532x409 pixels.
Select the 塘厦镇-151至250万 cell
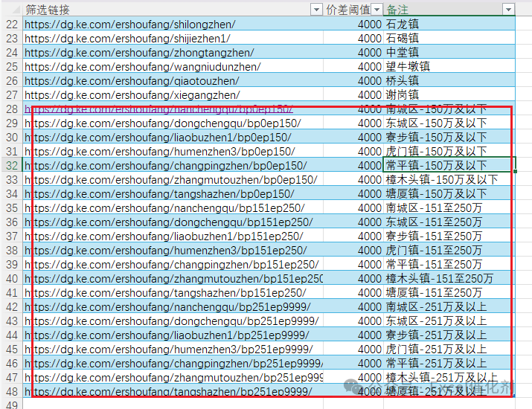[449, 293]
